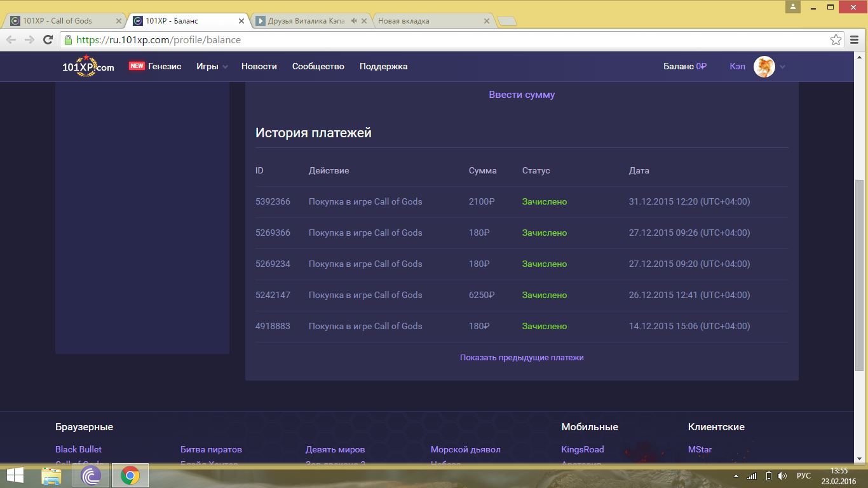Open the Игры menu
The height and width of the screenshot is (488, 868).
click(x=207, y=66)
